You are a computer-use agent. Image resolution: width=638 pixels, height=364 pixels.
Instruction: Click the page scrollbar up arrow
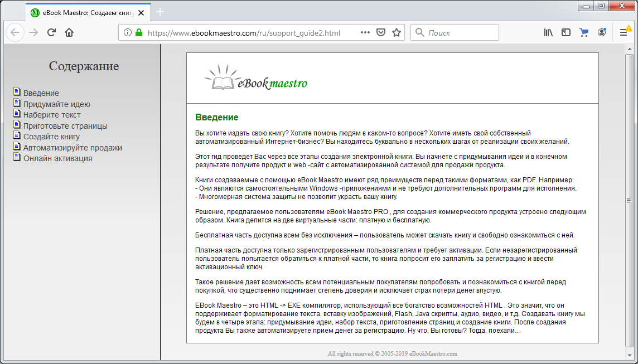(x=629, y=49)
